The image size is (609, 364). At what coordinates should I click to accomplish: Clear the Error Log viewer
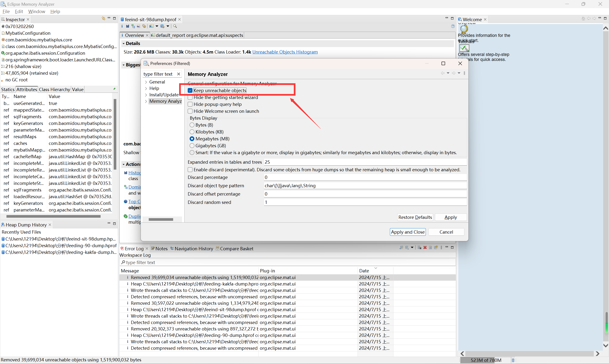pyautogui.click(x=419, y=247)
